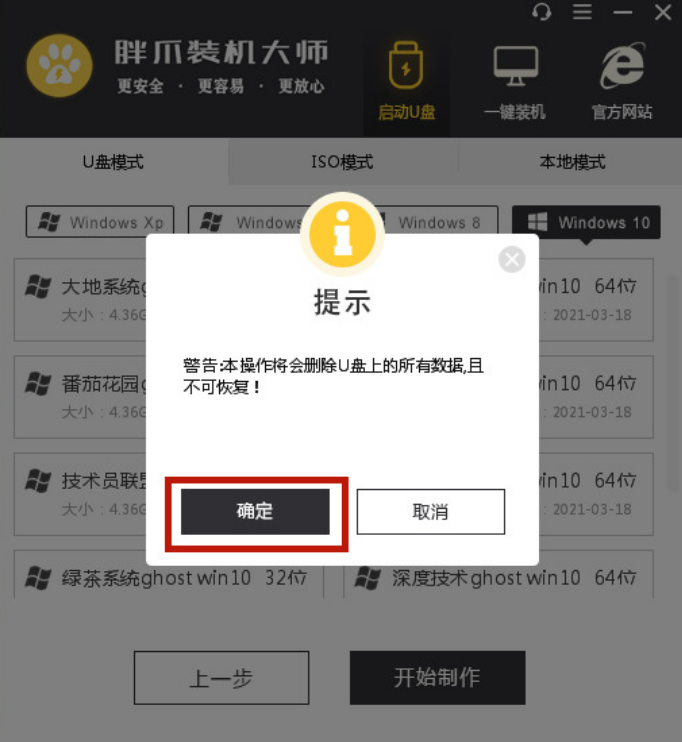Start creation with 开始制作 button
Viewport: 682px width, 742px height.
point(437,678)
